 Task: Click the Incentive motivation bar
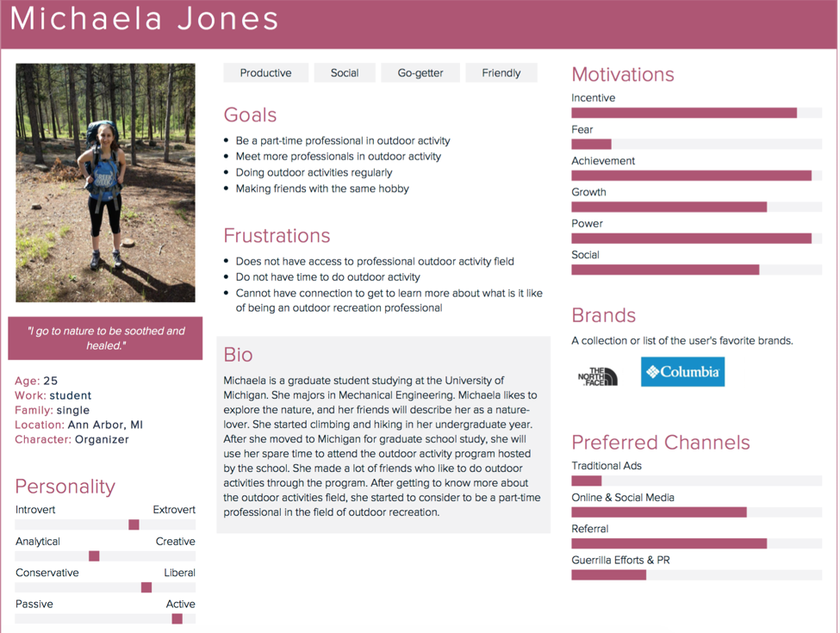tap(684, 113)
